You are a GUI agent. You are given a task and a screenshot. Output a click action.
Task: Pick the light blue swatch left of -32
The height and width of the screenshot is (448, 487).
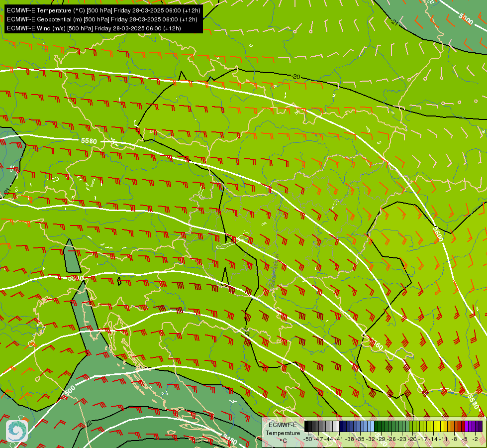tap(369, 427)
